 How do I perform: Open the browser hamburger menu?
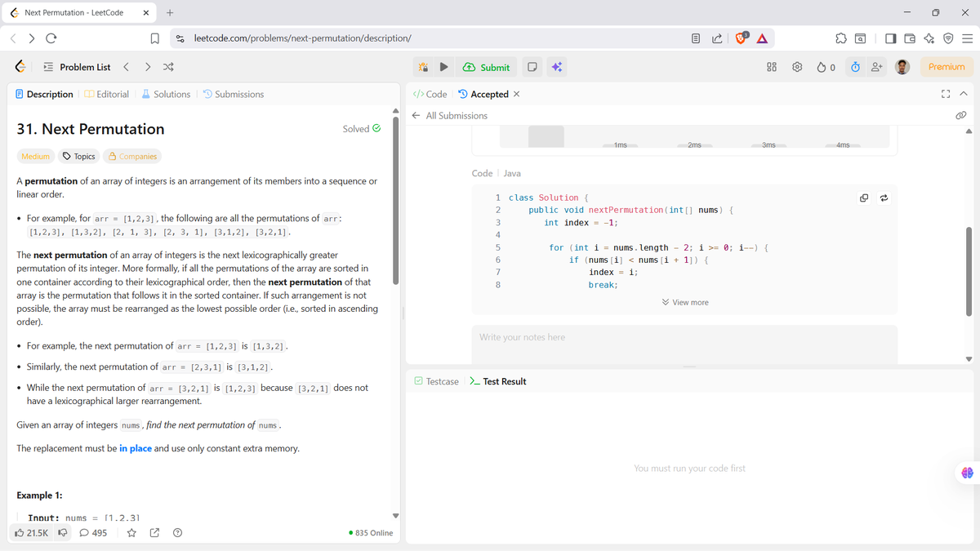966,38
